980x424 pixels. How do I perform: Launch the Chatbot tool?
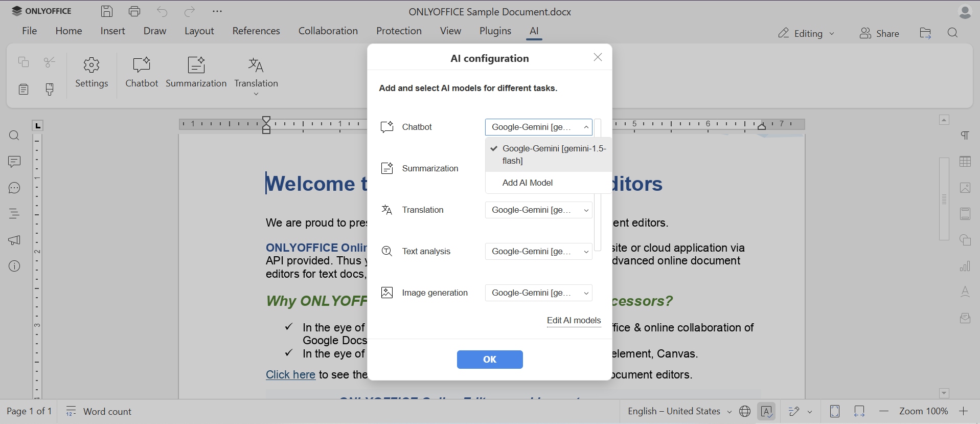pyautogui.click(x=142, y=73)
